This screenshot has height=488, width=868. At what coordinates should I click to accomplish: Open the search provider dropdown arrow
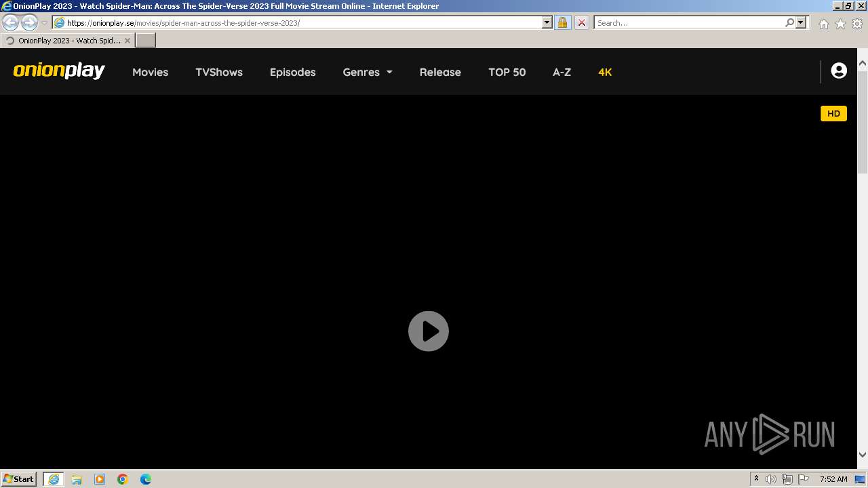[801, 22]
